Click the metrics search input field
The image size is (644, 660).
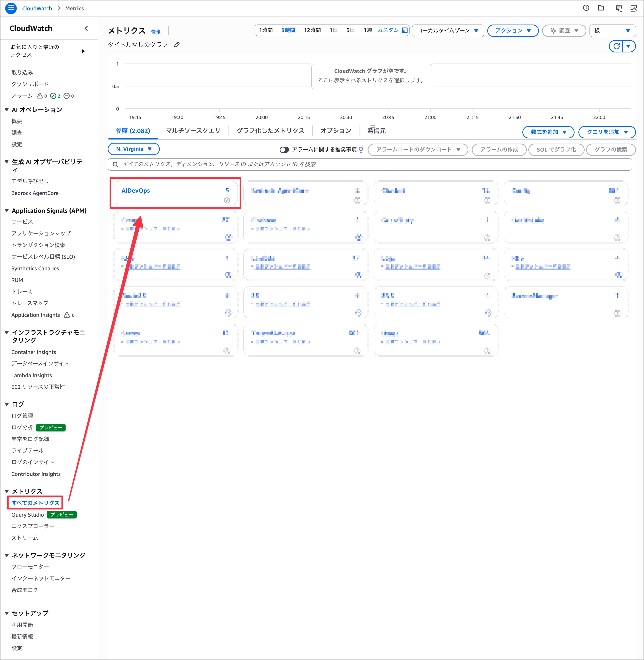pyautogui.click(x=369, y=164)
